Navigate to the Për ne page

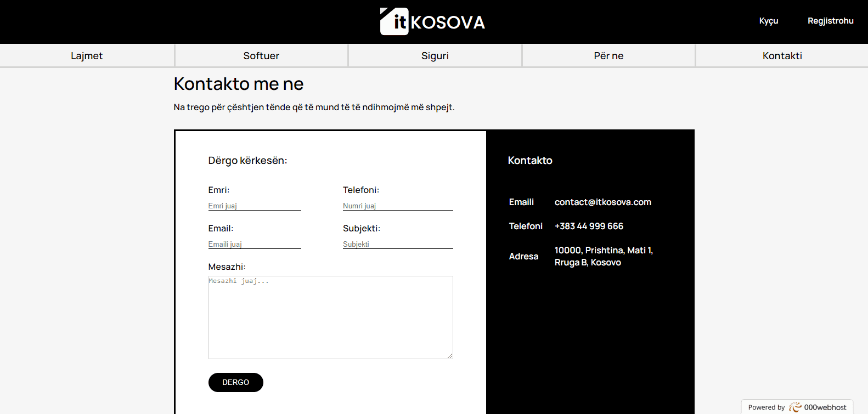pos(608,56)
